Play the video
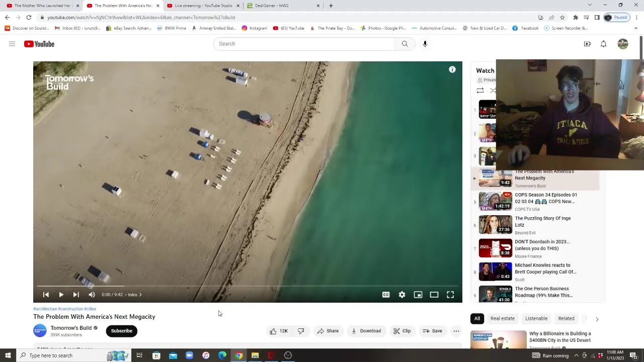 tap(61, 295)
